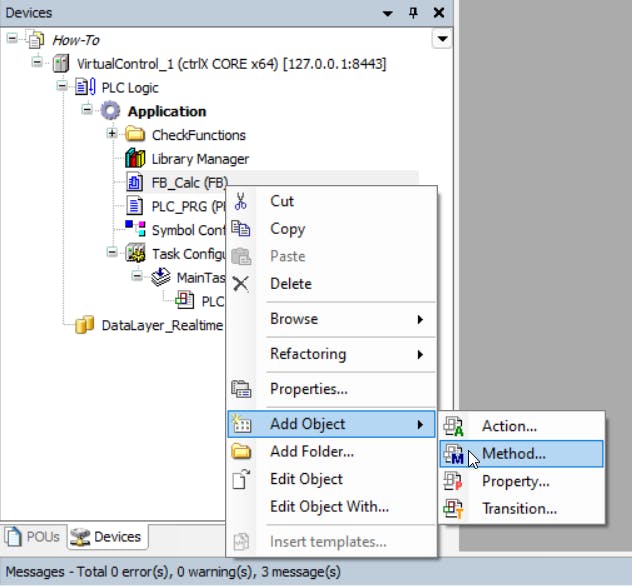Click the Messages status bar summary
632x586 pixels.
pos(170,572)
